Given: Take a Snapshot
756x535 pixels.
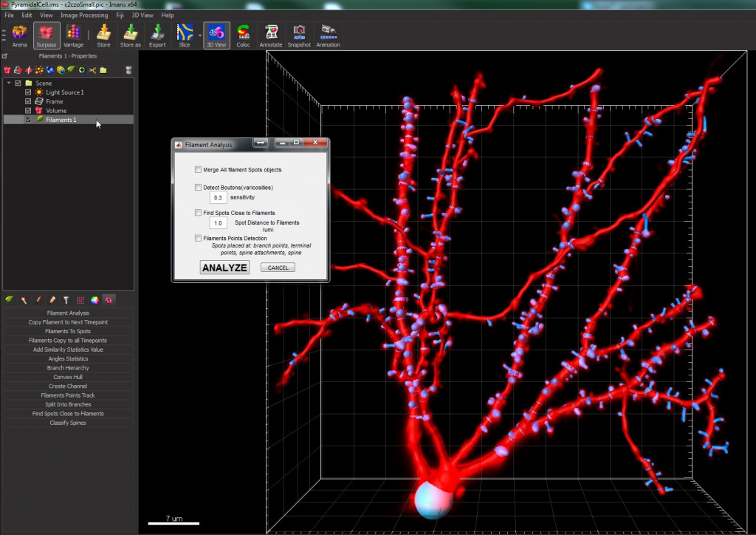Looking at the screenshot, I should 299,36.
